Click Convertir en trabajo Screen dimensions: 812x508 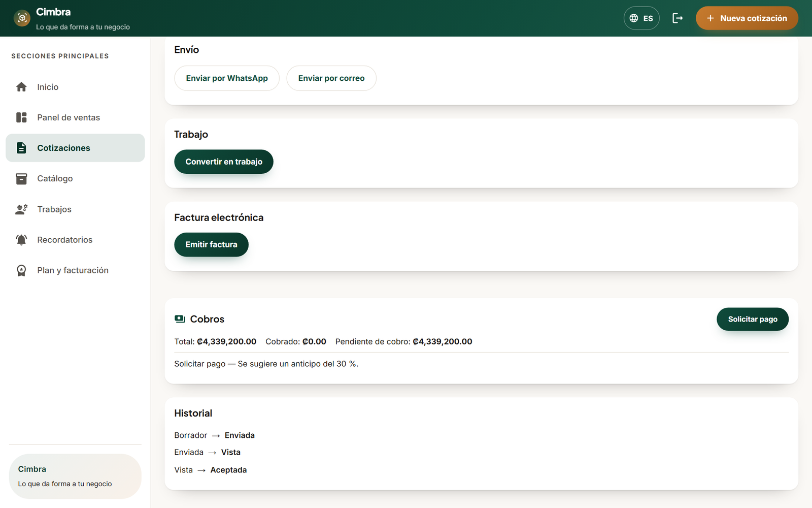224,162
